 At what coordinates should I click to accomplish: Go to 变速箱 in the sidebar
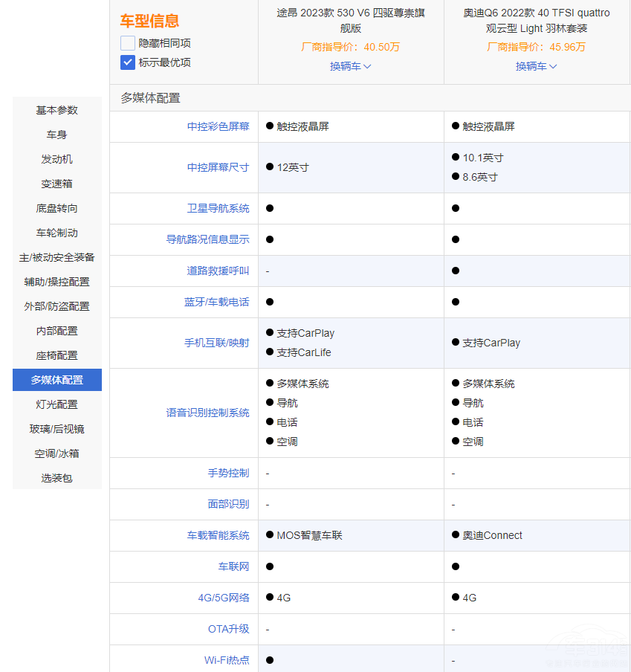point(57,184)
